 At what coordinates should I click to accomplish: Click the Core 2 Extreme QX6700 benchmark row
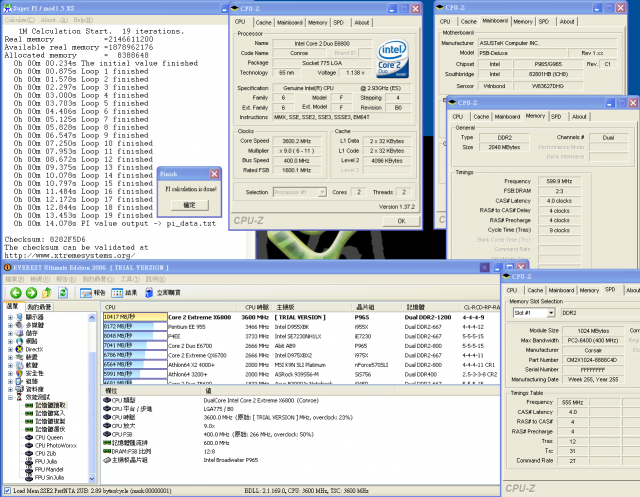(x=301, y=355)
